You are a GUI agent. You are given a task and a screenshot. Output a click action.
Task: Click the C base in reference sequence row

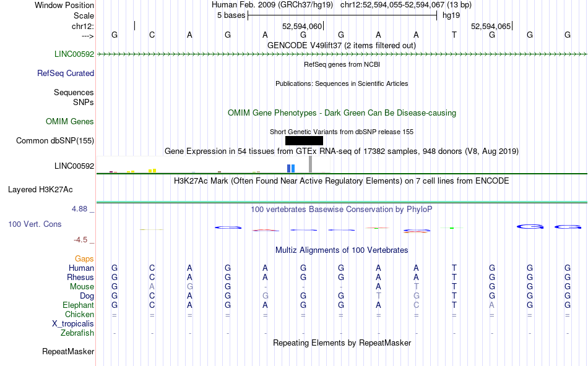(152, 35)
